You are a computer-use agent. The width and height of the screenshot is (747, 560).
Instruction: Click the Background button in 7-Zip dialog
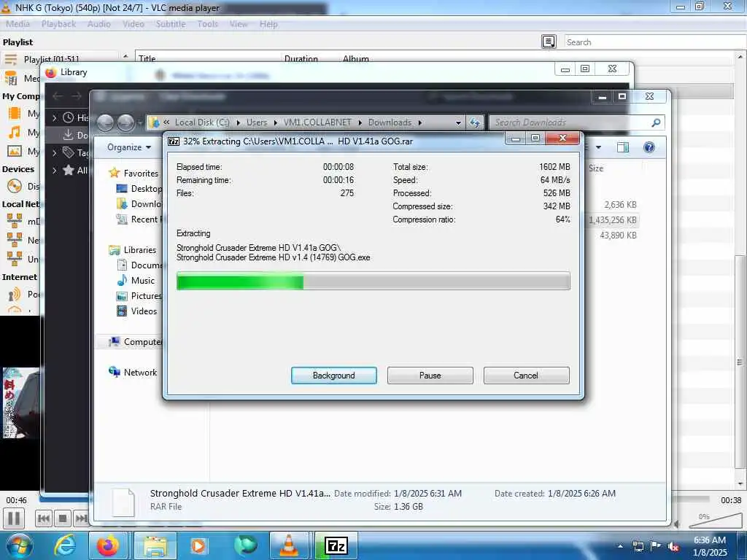coord(333,376)
